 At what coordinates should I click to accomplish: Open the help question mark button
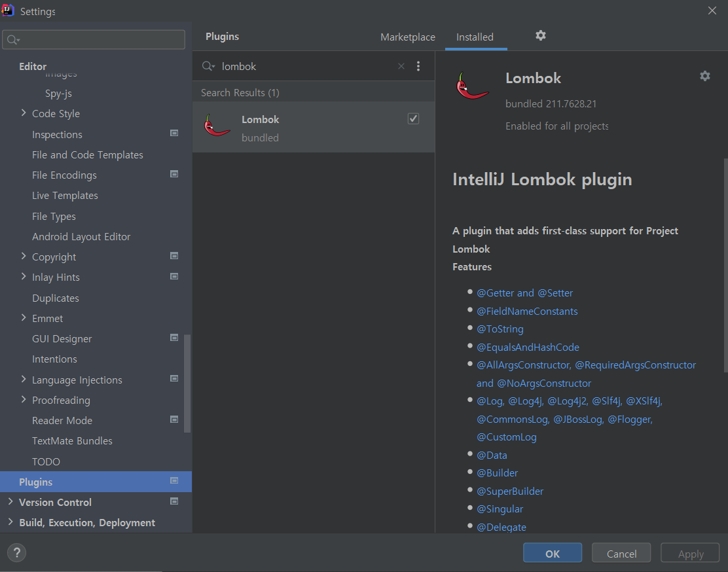[17, 552]
